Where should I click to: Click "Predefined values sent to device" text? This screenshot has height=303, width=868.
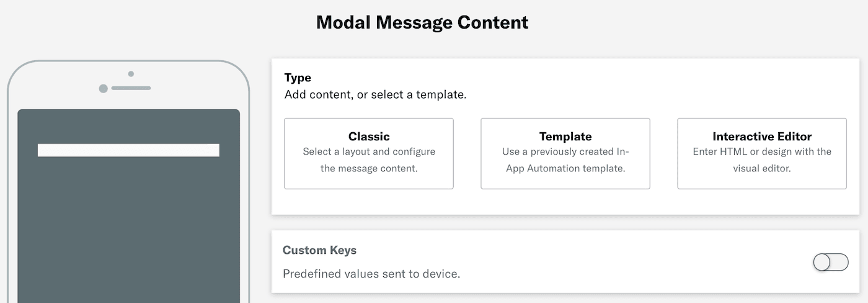[x=371, y=274]
